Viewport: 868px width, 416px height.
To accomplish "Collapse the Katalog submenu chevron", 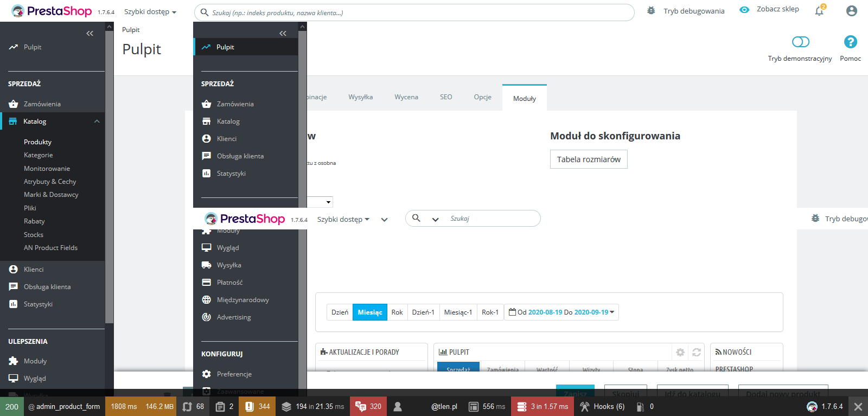I will [x=97, y=121].
